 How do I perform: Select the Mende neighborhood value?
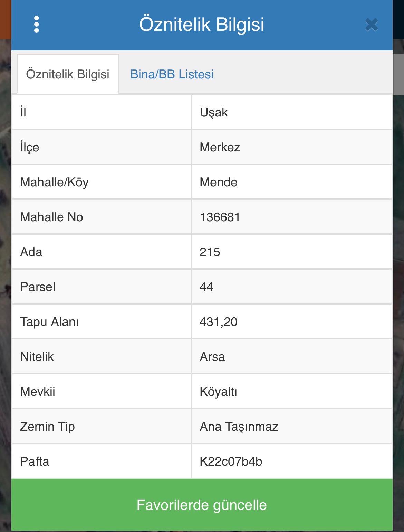[219, 182]
